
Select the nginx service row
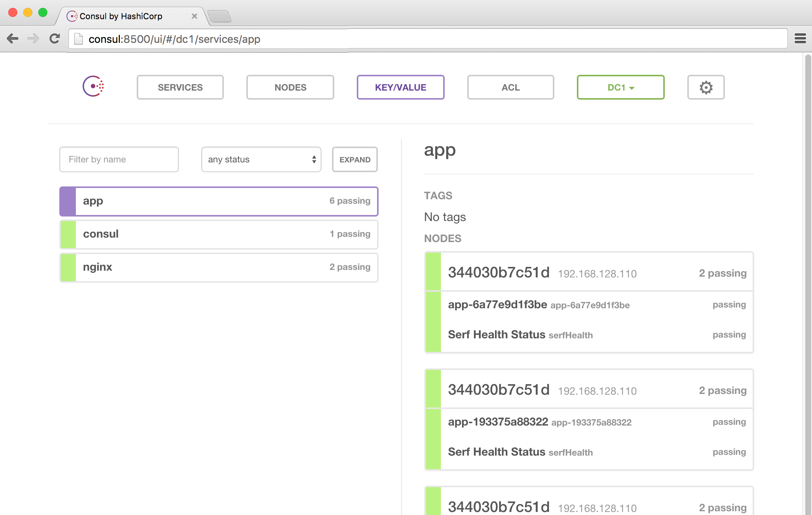coord(219,267)
